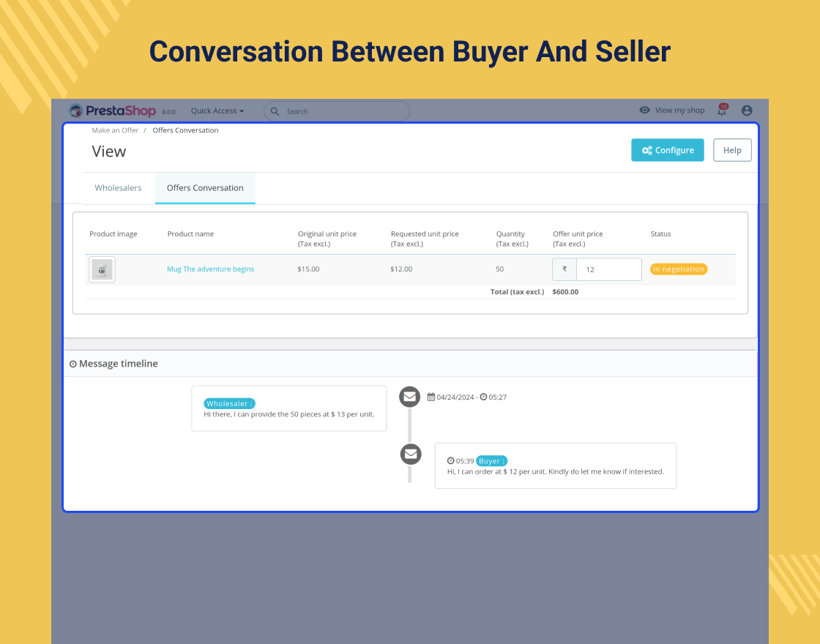Click the Product image column header
This screenshot has width=820, height=644.
[x=113, y=233]
